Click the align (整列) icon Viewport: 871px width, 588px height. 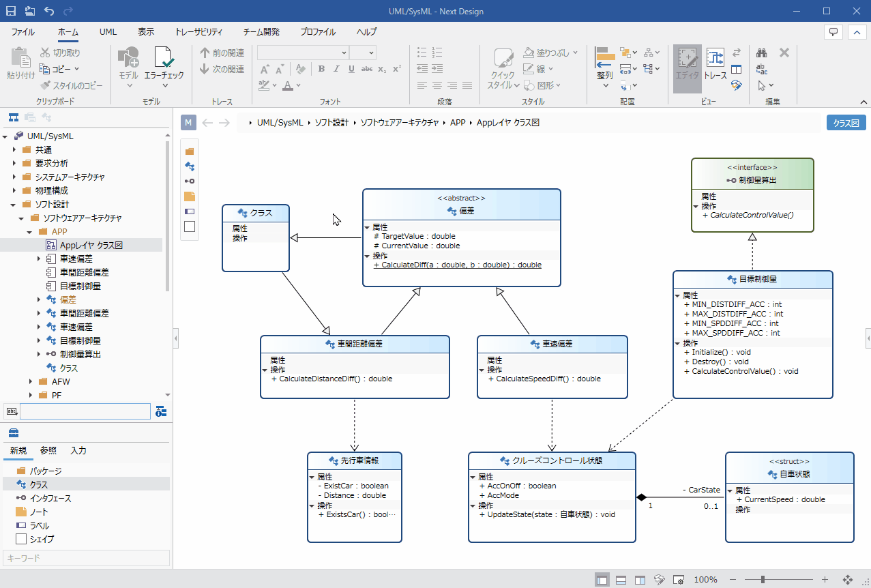(x=605, y=58)
